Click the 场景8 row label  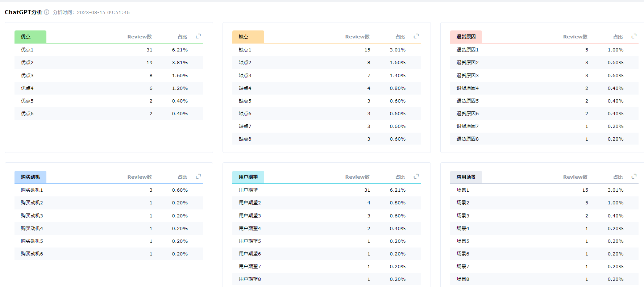point(463,279)
